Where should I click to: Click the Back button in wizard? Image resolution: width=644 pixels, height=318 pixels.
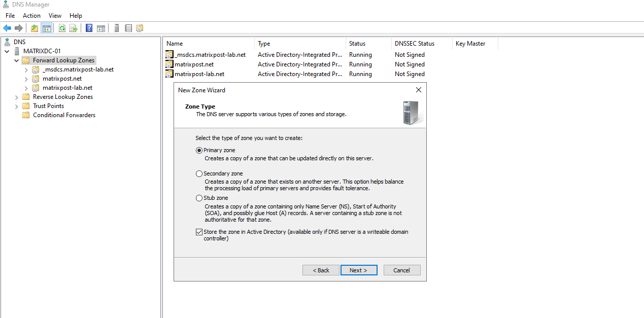tap(321, 270)
